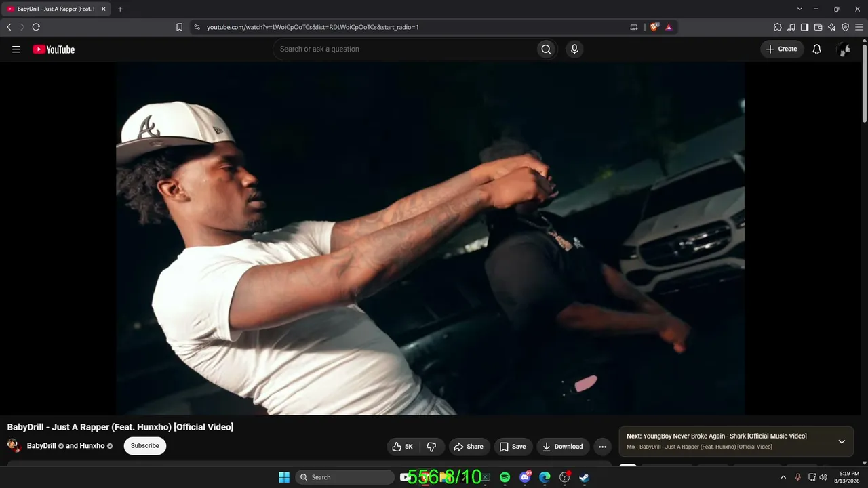The width and height of the screenshot is (868, 488).
Task: Show hidden system tray icons
Action: click(x=783, y=477)
